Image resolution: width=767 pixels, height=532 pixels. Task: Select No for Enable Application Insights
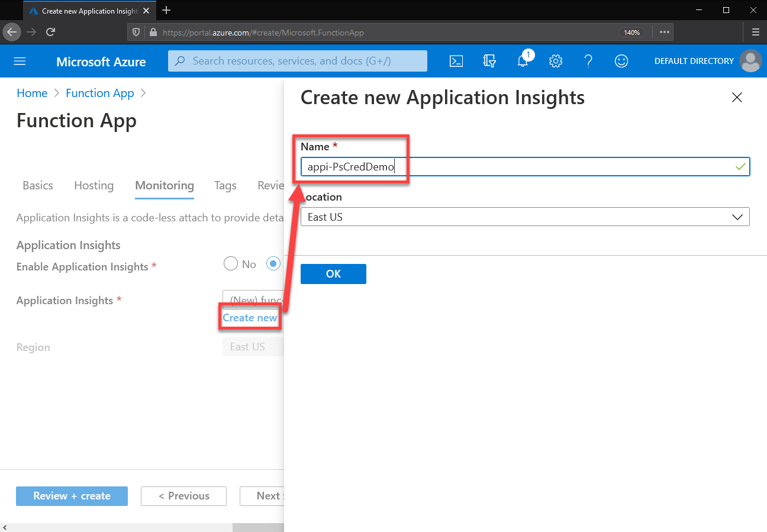231,264
